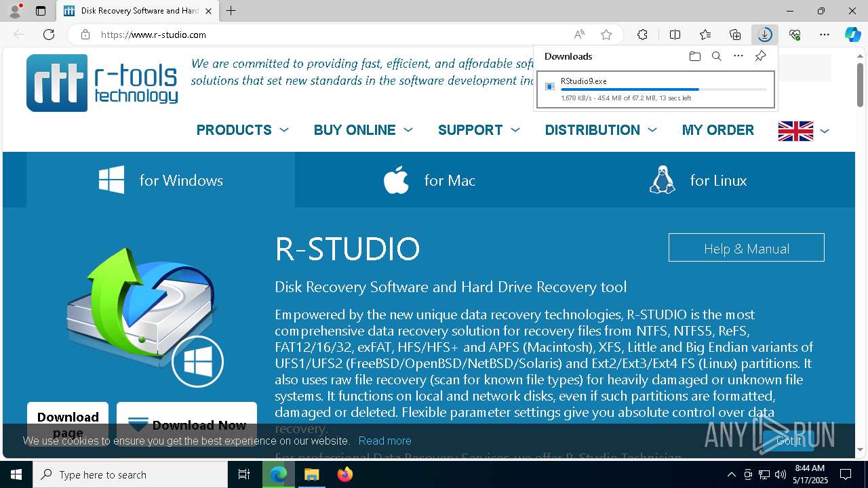Select the for Mac tab
The image size is (868, 488).
[x=429, y=180]
